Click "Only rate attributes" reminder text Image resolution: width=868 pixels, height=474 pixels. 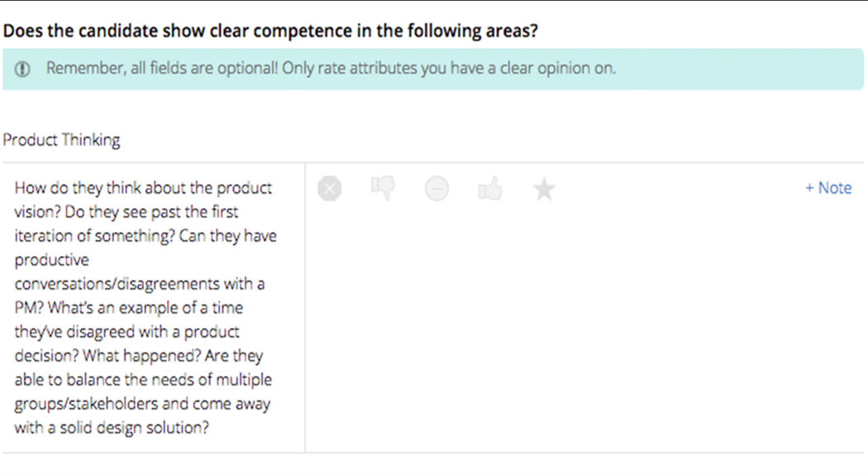(448, 69)
